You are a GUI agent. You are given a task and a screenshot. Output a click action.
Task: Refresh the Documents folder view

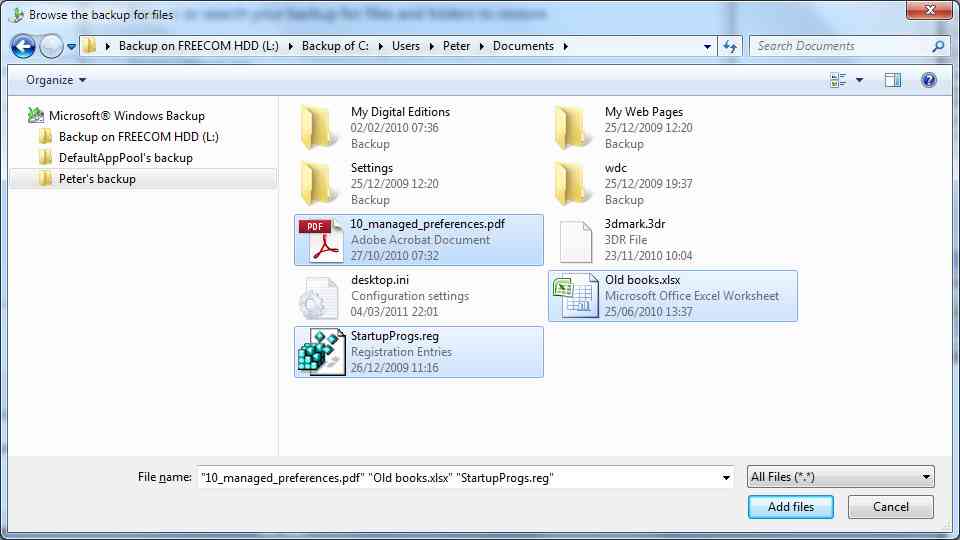(730, 47)
